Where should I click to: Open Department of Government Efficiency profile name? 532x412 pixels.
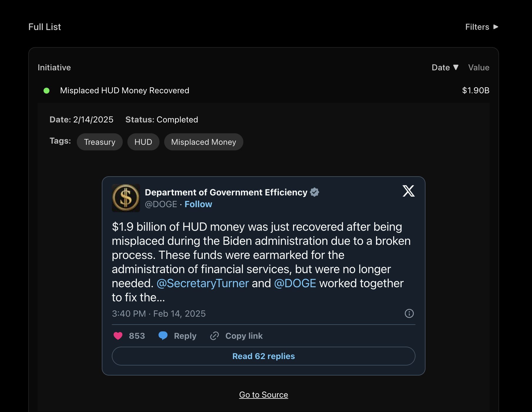tap(226, 192)
